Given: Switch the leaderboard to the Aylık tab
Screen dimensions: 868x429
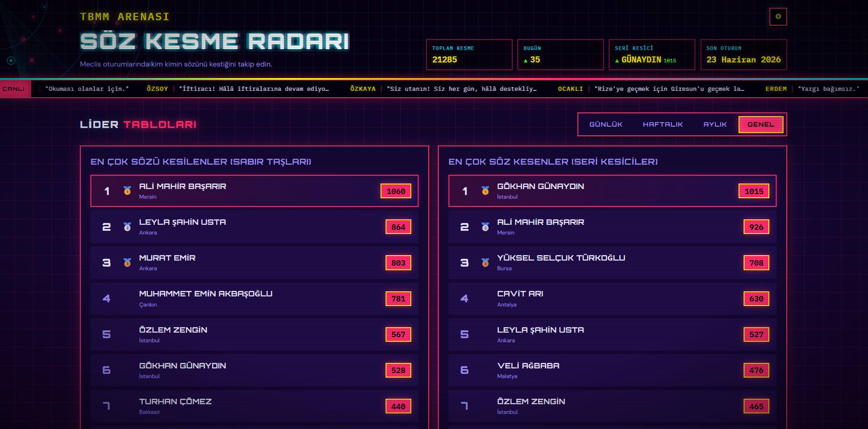Looking at the screenshot, I should pos(715,124).
